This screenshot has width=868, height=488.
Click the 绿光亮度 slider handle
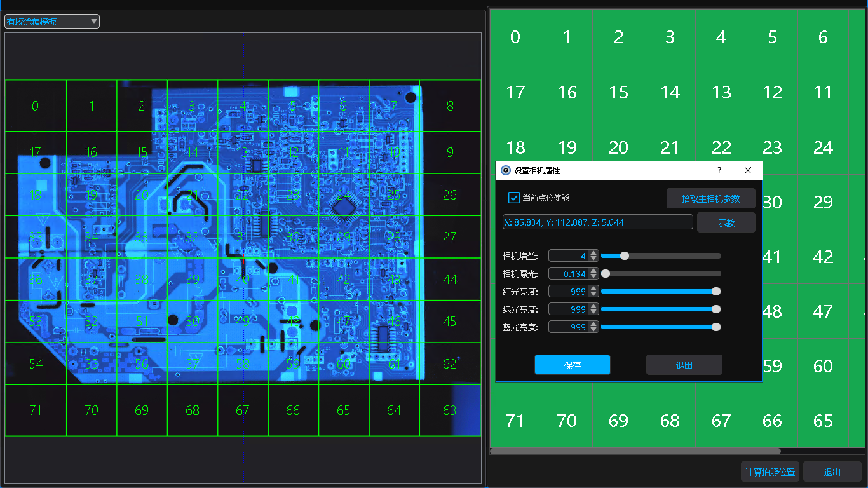pyautogui.click(x=716, y=309)
